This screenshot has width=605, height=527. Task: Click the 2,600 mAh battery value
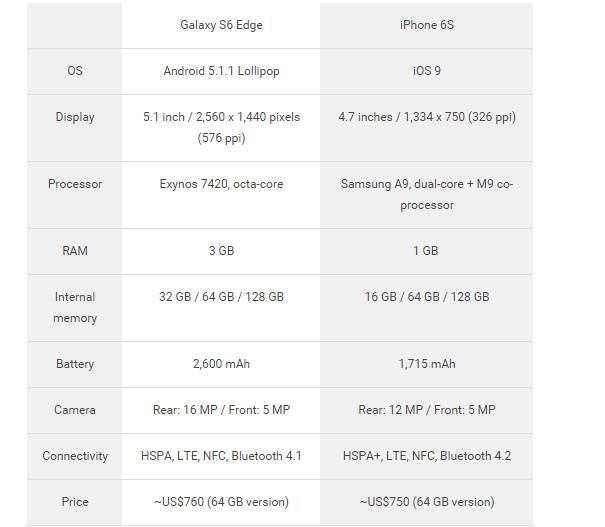coord(221,364)
